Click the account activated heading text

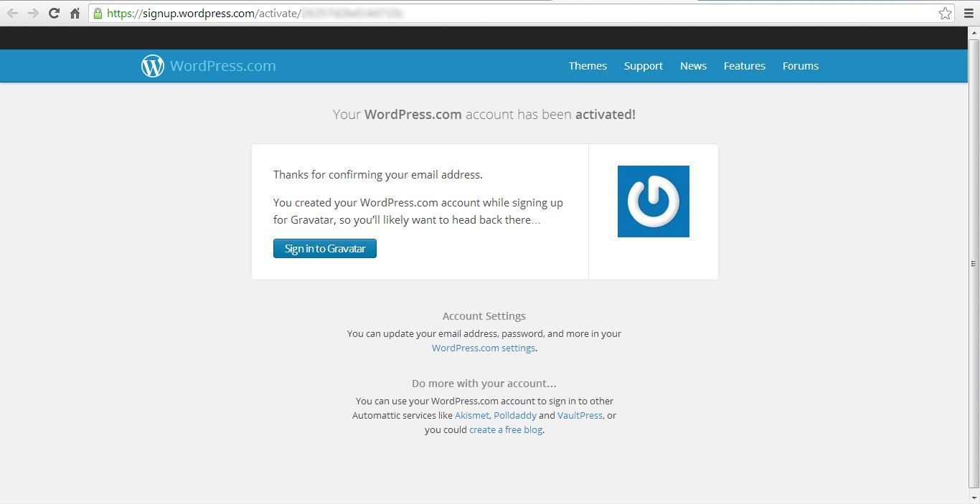pyautogui.click(x=484, y=114)
